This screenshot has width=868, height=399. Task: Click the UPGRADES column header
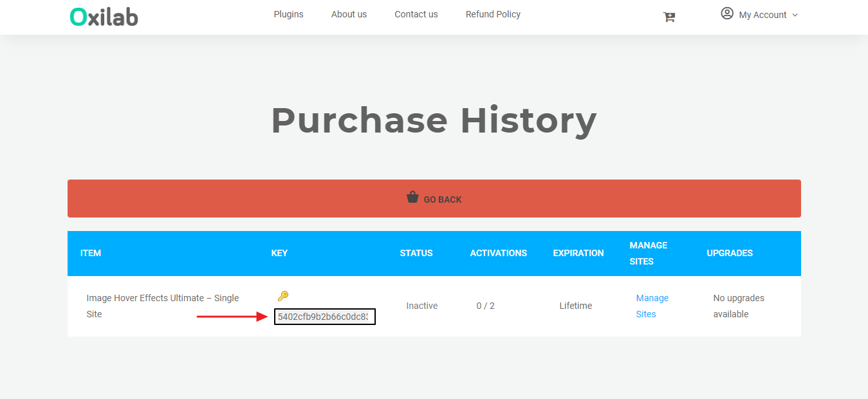(730, 253)
